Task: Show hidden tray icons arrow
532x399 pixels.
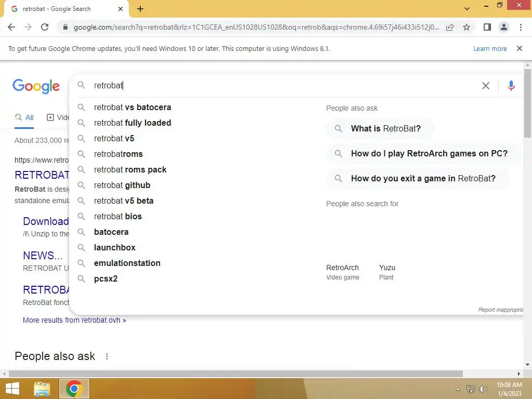Action: [458, 389]
